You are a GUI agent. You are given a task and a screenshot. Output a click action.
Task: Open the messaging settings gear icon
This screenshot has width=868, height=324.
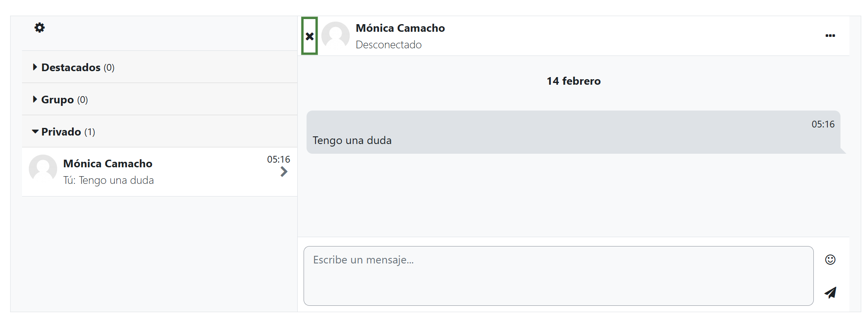[39, 28]
